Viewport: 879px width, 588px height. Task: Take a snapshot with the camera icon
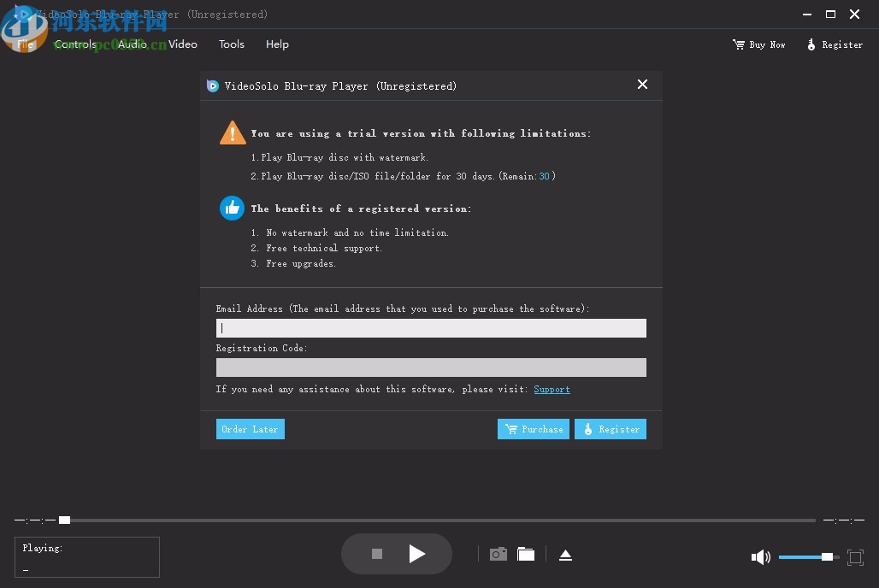point(498,555)
